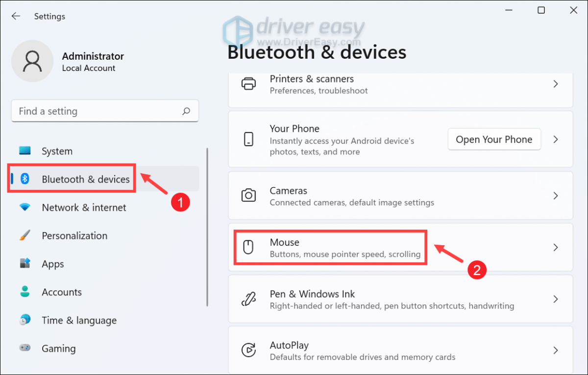Image resolution: width=588 pixels, height=375 pixels.
Task: Expand the Mouse settings chevron
Action: tap(556, 247)
